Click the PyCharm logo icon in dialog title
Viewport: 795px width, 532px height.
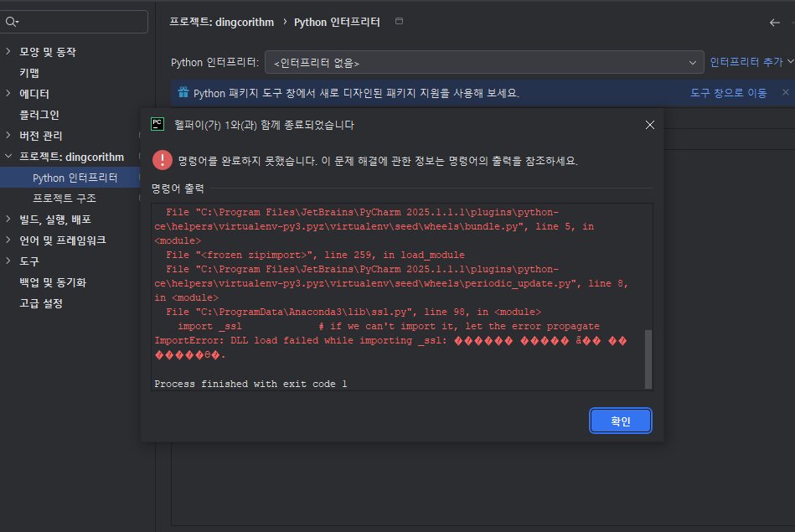tap(157, 124)
